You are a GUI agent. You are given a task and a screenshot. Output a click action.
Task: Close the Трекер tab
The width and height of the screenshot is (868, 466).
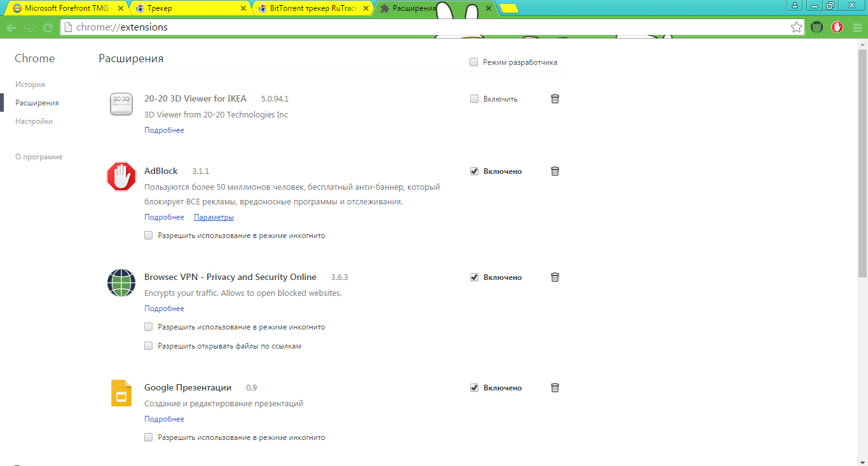point(243,9)
